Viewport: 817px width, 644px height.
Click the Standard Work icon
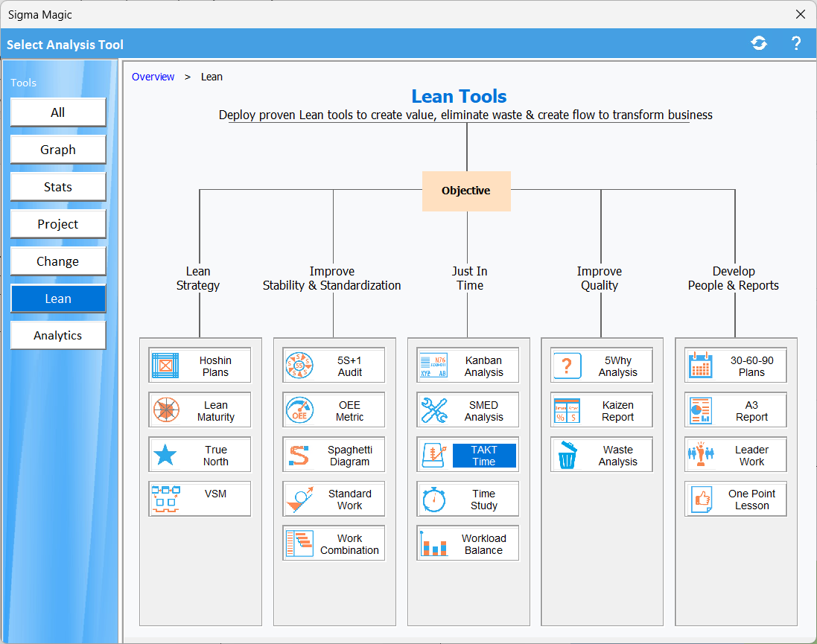299,499
